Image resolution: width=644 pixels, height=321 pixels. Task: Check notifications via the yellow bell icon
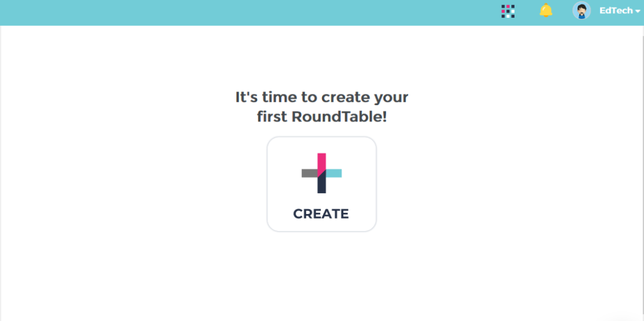[546, 10]
